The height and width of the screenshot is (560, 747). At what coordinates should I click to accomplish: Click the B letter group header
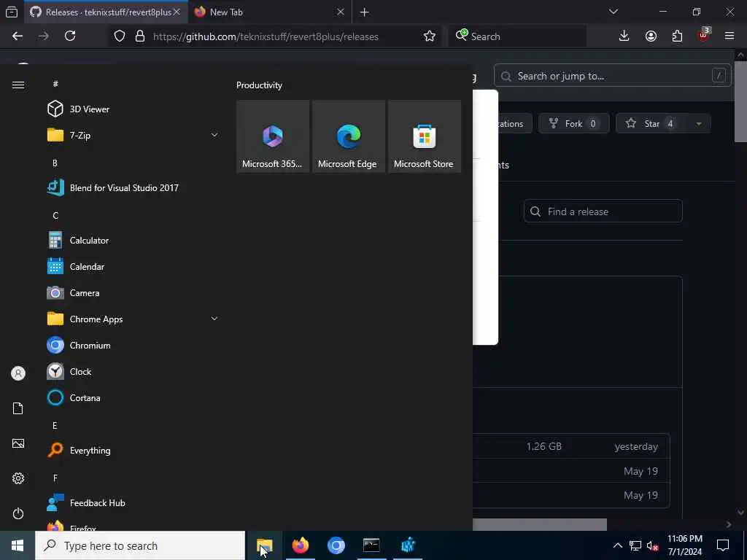pos(55,163)
